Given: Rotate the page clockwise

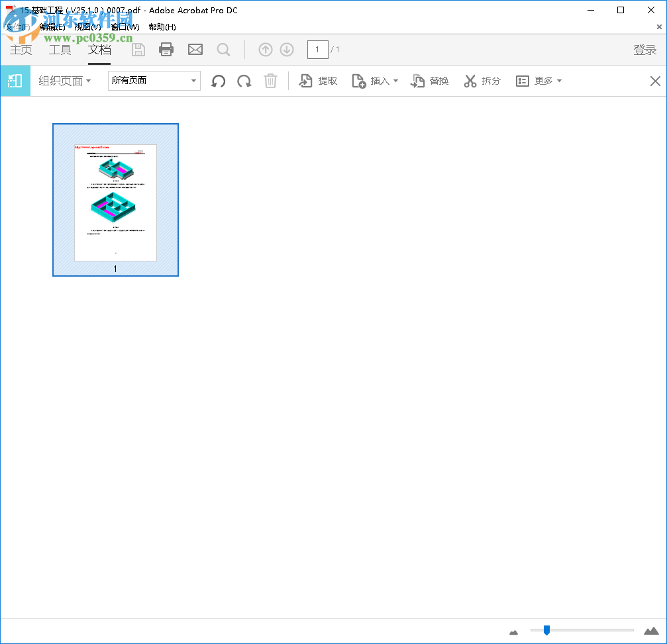Looking at the screenshot, I should (244, 81).
